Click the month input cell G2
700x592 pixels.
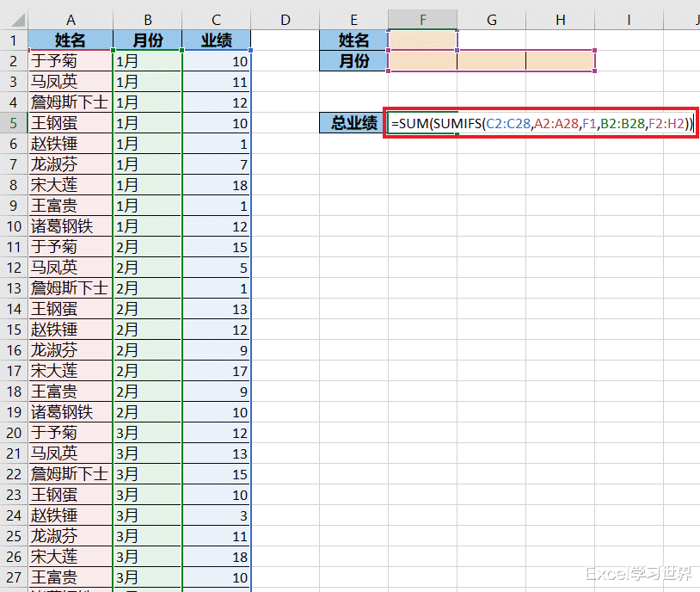point(492,61)
